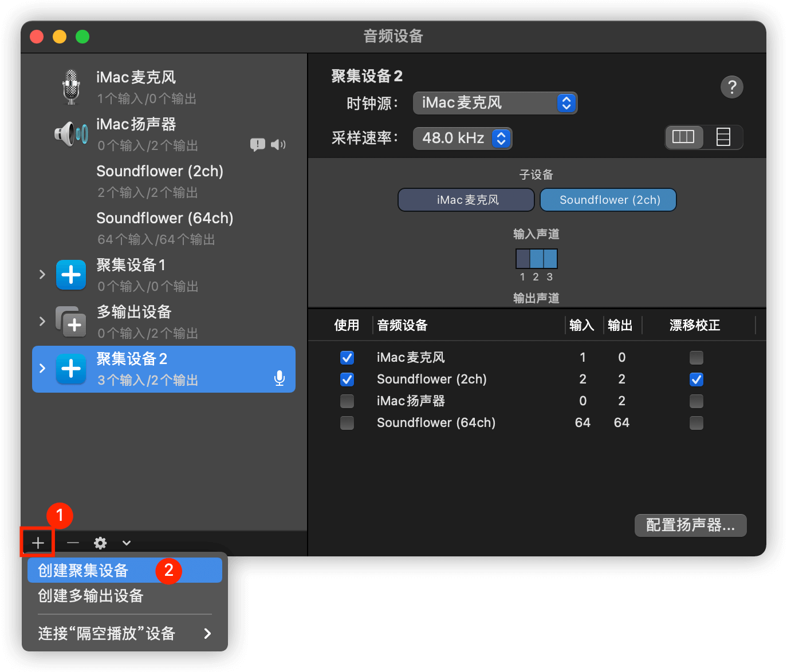This screenshot has width=787, height=672.
Task: Choose 创建多输出设备 from the menu
Action: click(125, 595)
